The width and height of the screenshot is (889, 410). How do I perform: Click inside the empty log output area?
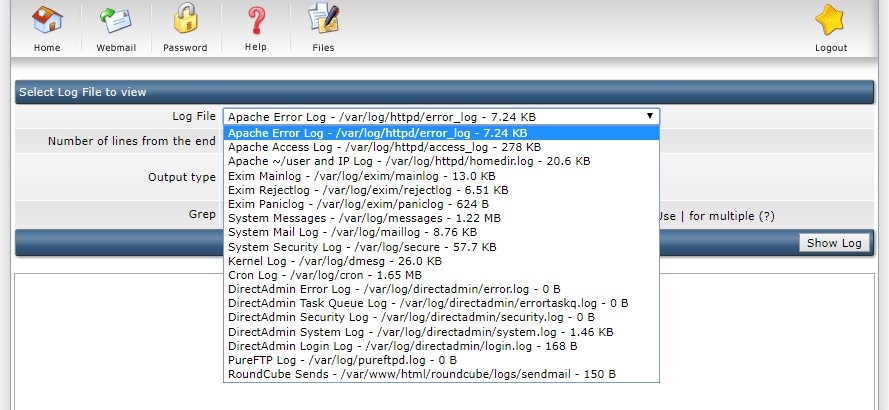pos(767,340)
